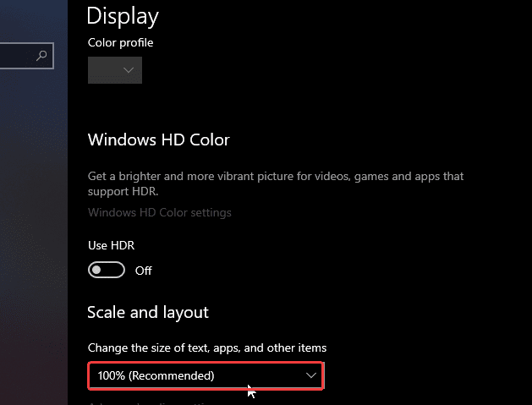The width and height of the screenshot is (532, 405).
Task: Click the Color profile label
Action: [x=120, y=43]
